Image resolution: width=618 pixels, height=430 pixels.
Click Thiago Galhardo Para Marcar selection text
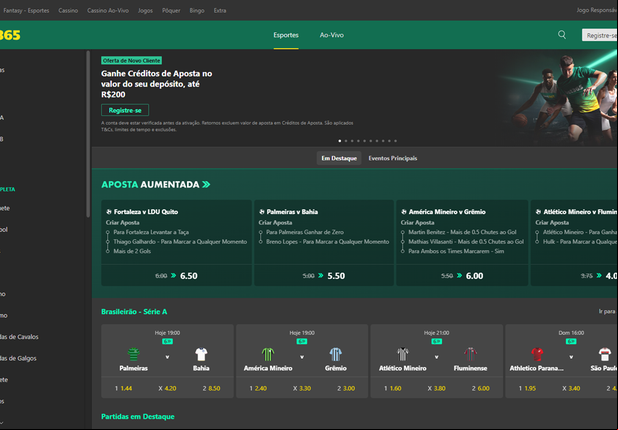pyautogui.click(x=180, y=242)
